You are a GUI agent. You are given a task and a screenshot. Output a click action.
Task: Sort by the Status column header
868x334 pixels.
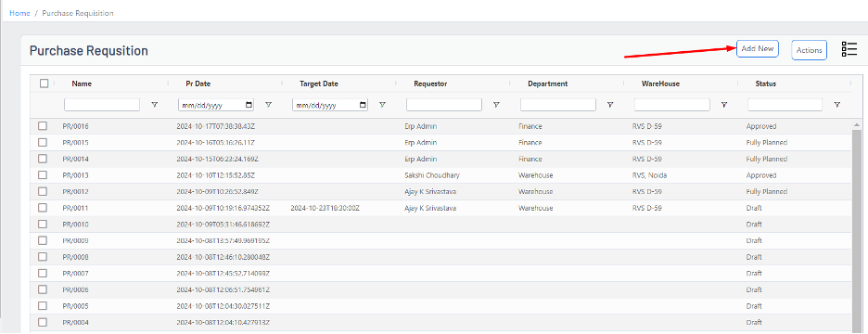click(x=766, y=84)
